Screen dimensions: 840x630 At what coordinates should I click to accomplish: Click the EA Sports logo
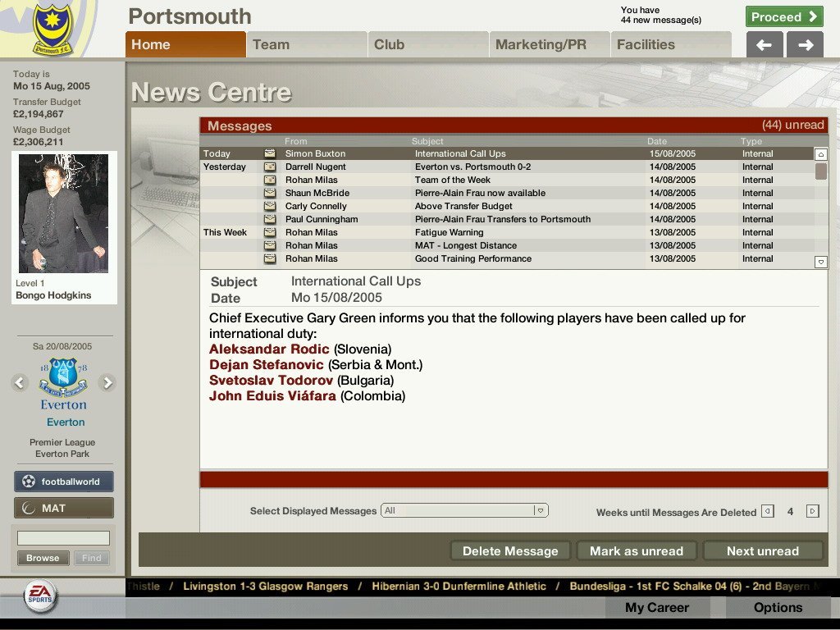39,596
